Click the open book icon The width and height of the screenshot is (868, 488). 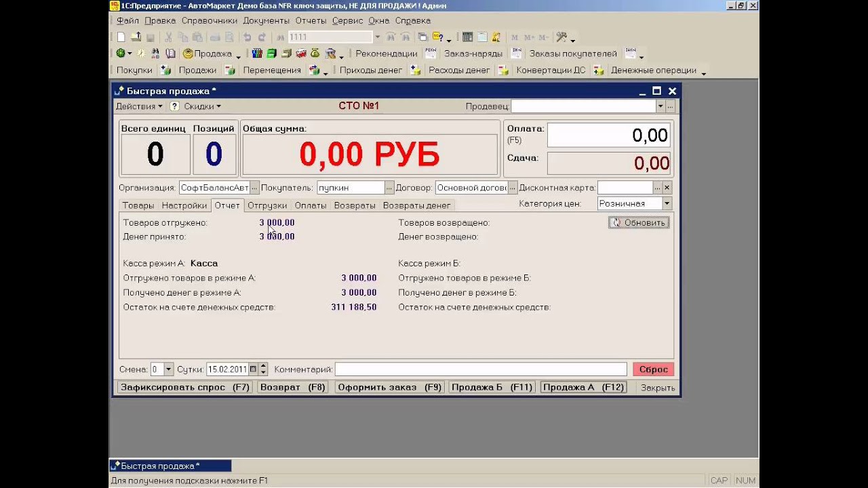170,54
